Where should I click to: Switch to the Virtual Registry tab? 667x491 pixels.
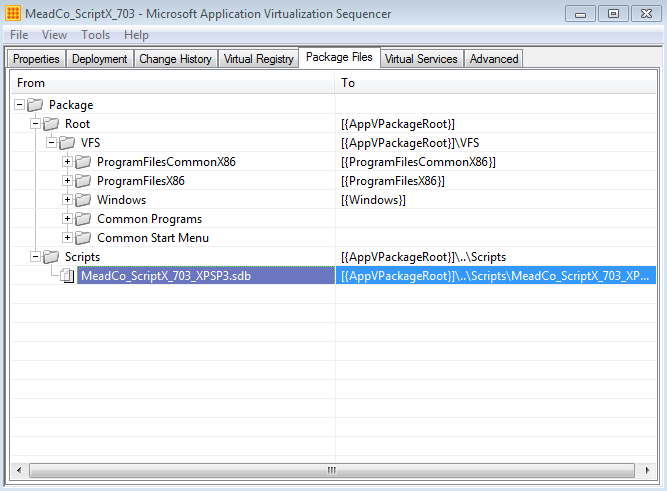point(259,59)
